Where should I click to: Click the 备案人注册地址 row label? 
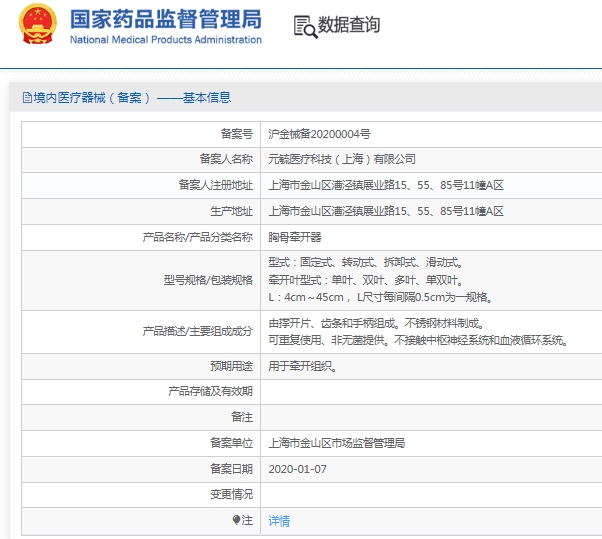click(x=216, y=185)
